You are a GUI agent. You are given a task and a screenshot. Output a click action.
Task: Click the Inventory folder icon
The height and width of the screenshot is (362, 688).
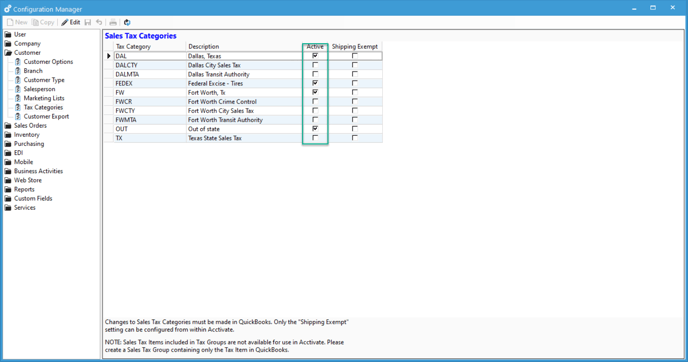click(x=8, y=135)
